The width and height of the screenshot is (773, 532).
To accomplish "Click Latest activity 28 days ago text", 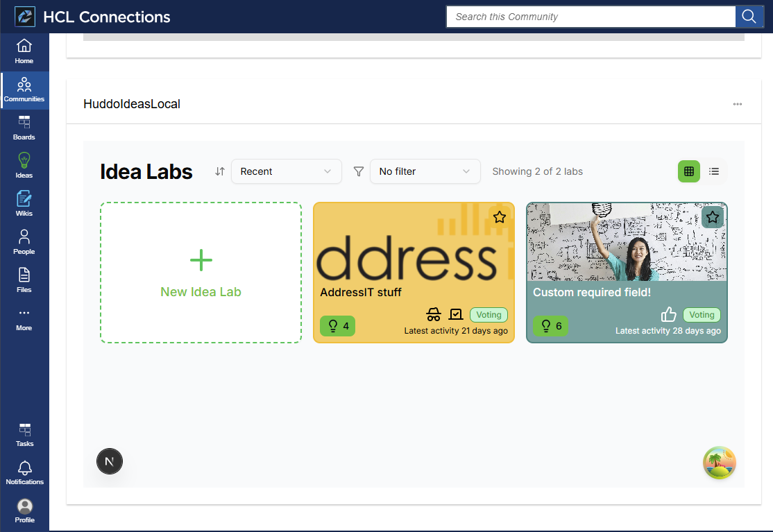I will 668,331.
